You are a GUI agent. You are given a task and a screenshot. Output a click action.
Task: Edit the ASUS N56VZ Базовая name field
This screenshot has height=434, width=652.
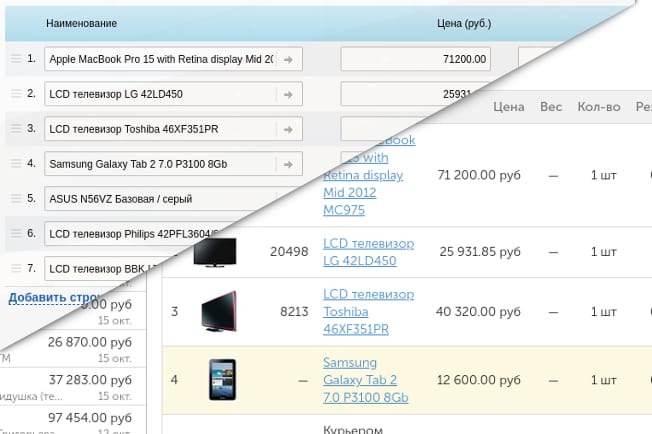tap(161, 199)
